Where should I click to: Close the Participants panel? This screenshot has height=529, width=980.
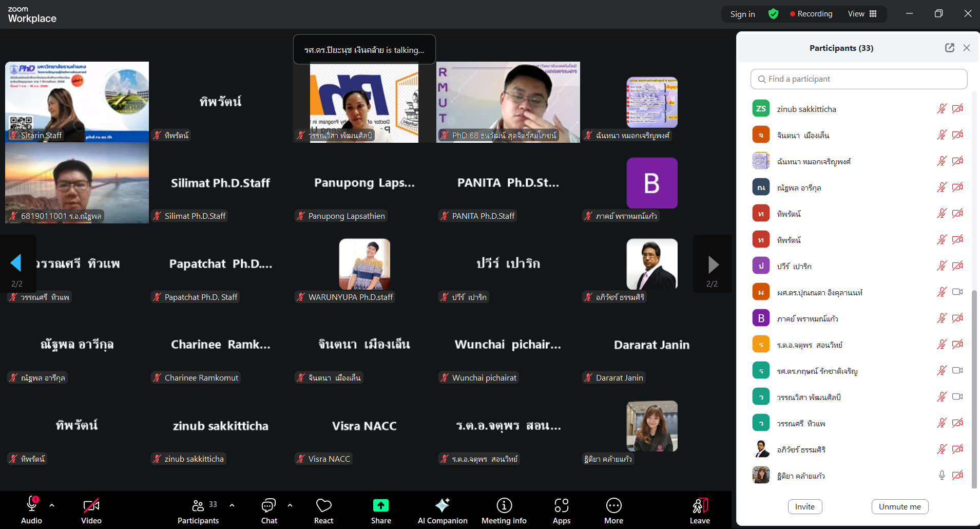[x=967, y=48]
